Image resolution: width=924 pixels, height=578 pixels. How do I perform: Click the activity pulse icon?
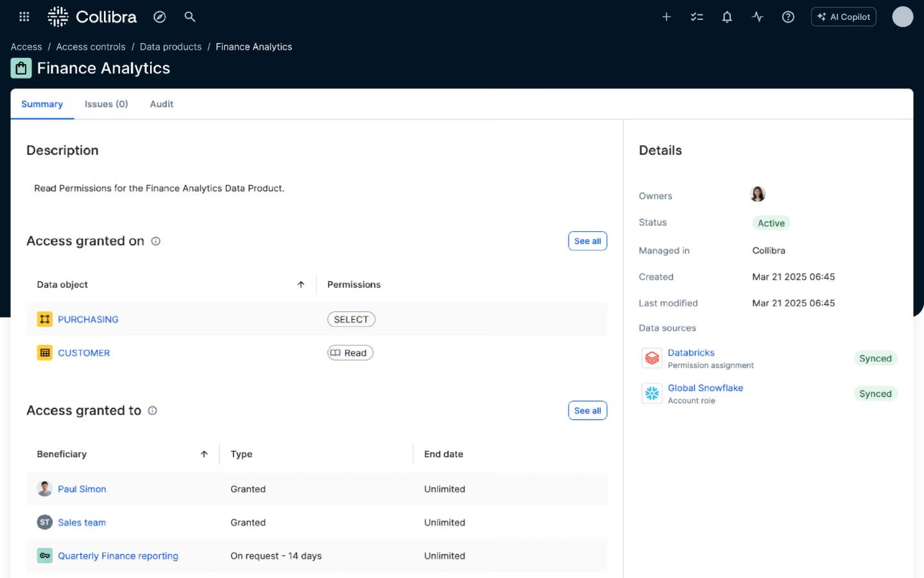pos(758,17)
